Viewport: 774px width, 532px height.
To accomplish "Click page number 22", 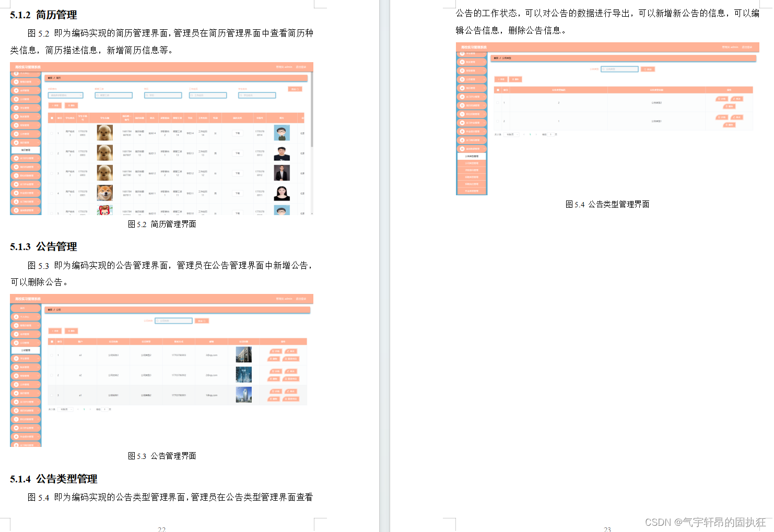I will [162, 529].
